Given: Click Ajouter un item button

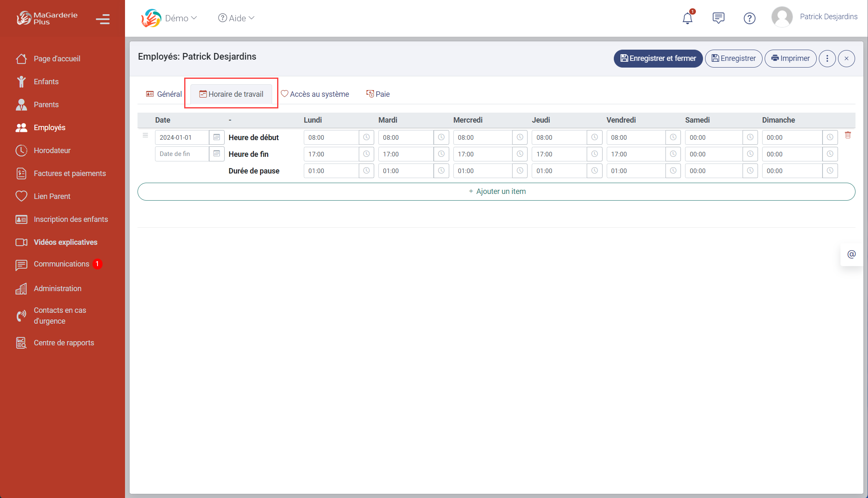Looking at the screenshot, I should [496, 191].
